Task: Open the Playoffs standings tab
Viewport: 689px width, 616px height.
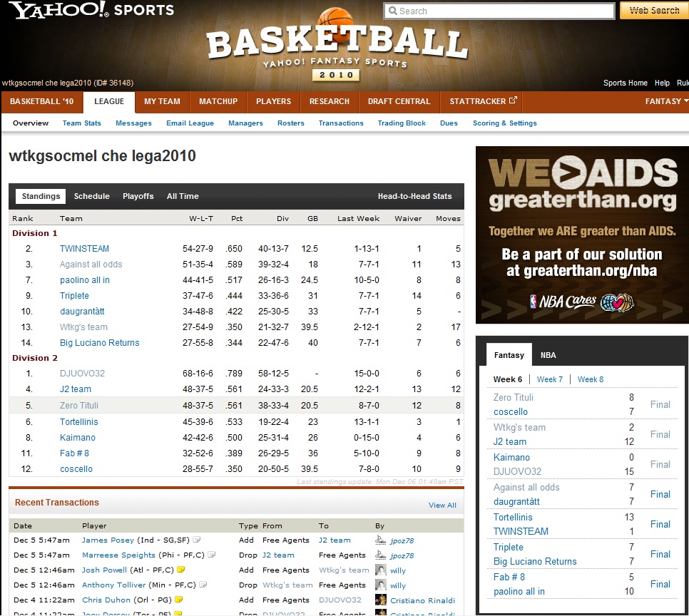Action: coord(138,196)
